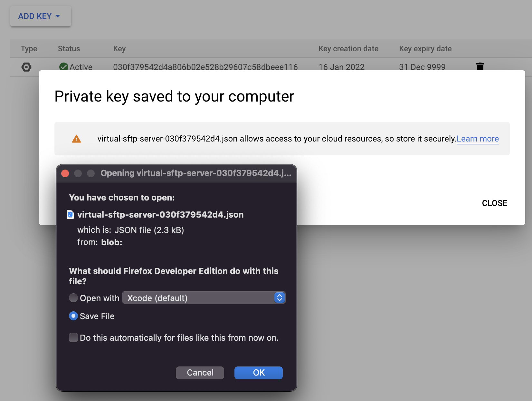Click the Key column header
Image resolution: width=532 pixels, height=401 pixels.
pyautogui.click(x=119, y=49)
